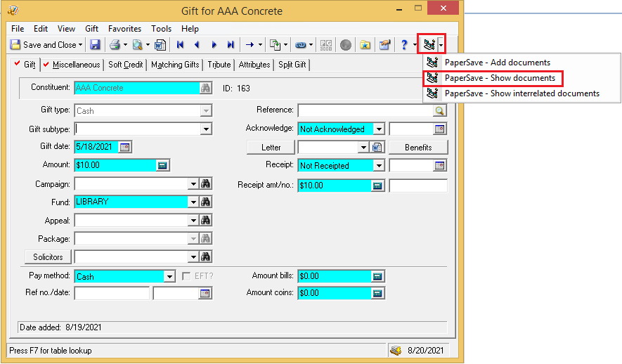This screenshot has height=364, width=622.
Task: Click the Solicitors button
Action: [x=48, y=256]
